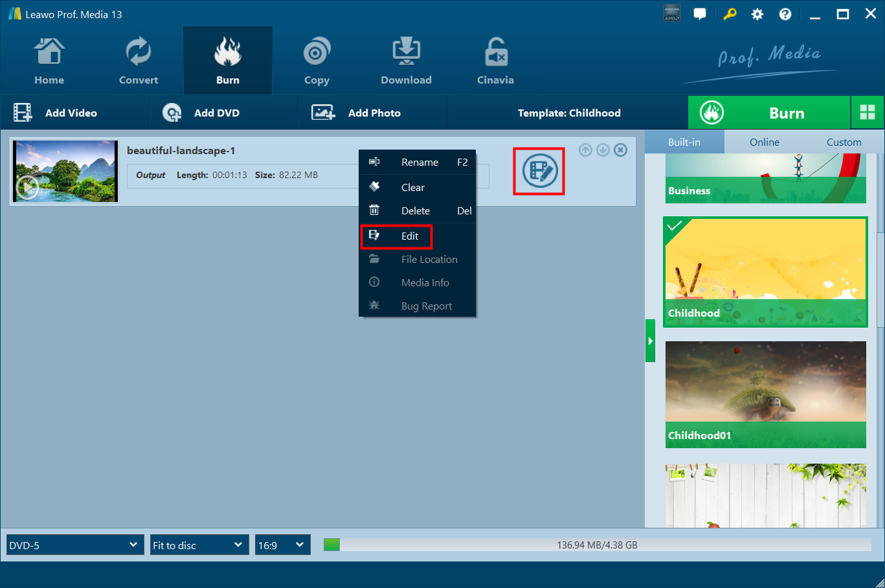Open the Convert module
The image size is (885, 588).
[139, 62]
